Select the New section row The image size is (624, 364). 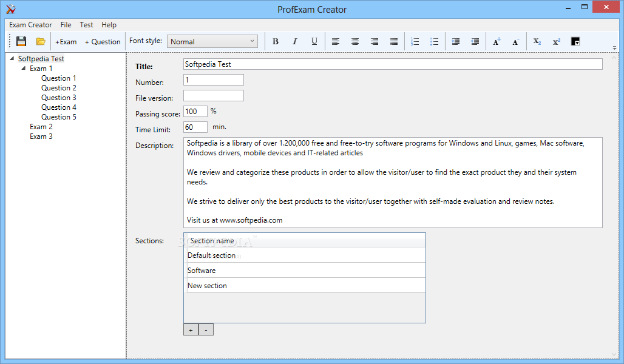click(306, 286)
